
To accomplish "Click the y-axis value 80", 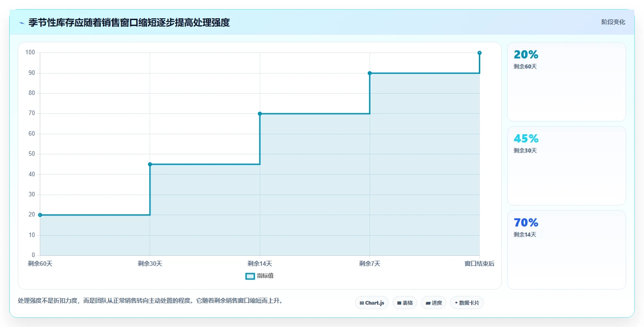I will (x=32, y=93).
